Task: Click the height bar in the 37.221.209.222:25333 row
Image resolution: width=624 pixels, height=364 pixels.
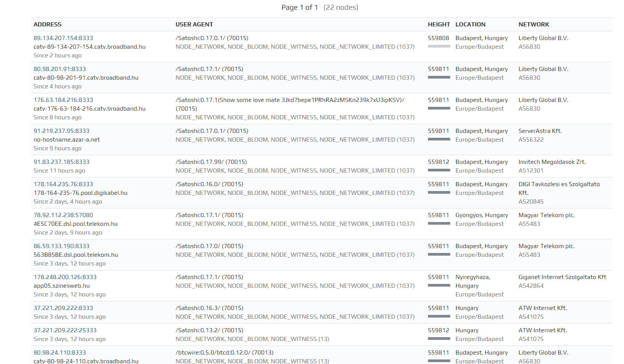Action: tap(439, 339)
